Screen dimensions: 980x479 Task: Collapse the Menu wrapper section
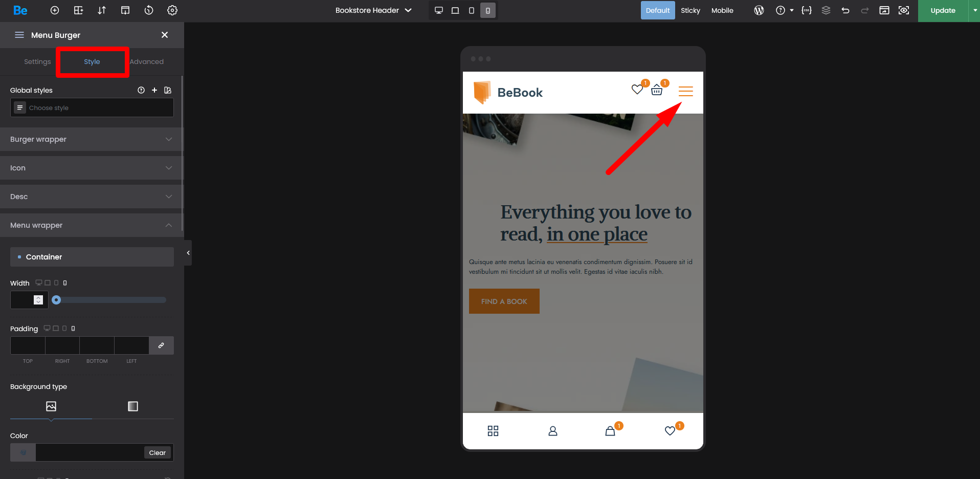click(x=92, y=225)
